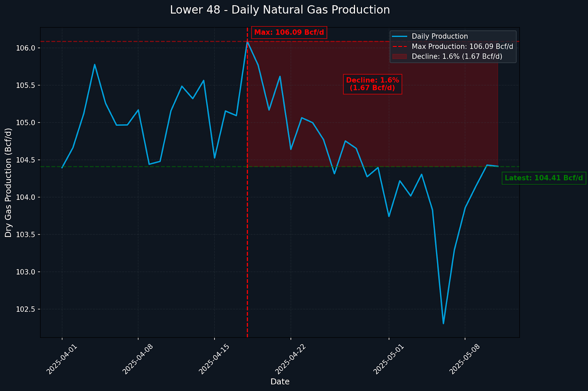Select the 'Decline: 1.6%' annotation box
The height and width of the screenshot is (391, 588).
372,84
